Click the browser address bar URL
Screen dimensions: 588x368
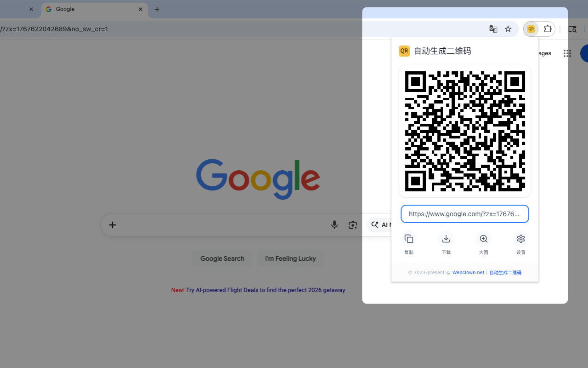[54, 29]
